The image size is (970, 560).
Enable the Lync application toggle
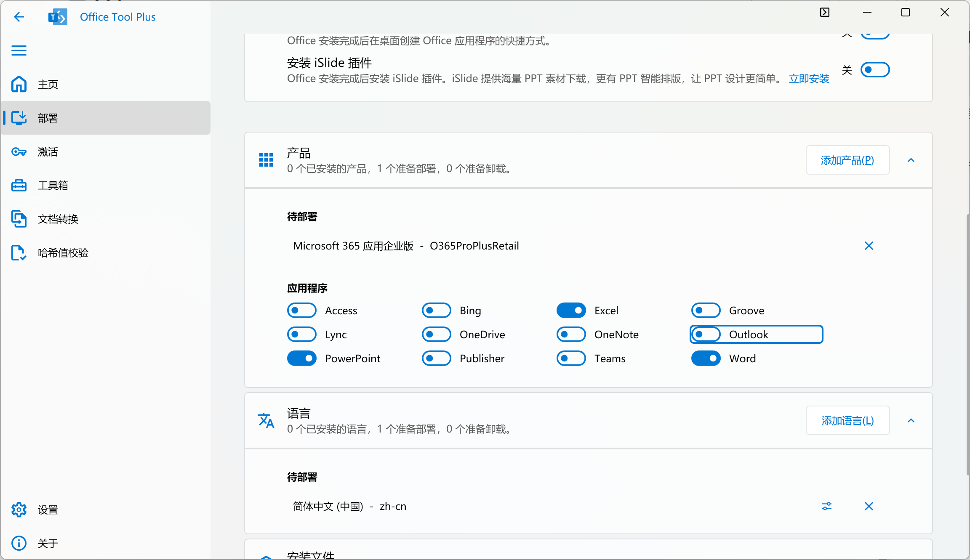tap(302, 334)
